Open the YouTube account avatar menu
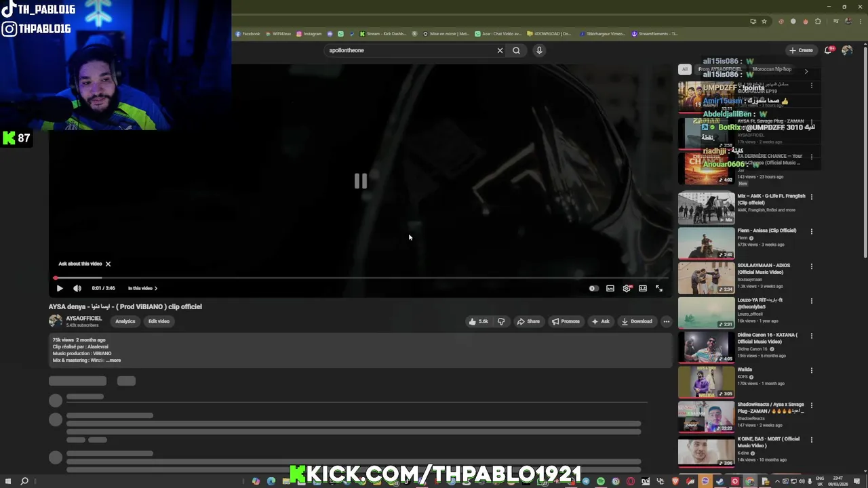Image resolution: width=868 pixels, height=488 pixels. tap(847, 50)
